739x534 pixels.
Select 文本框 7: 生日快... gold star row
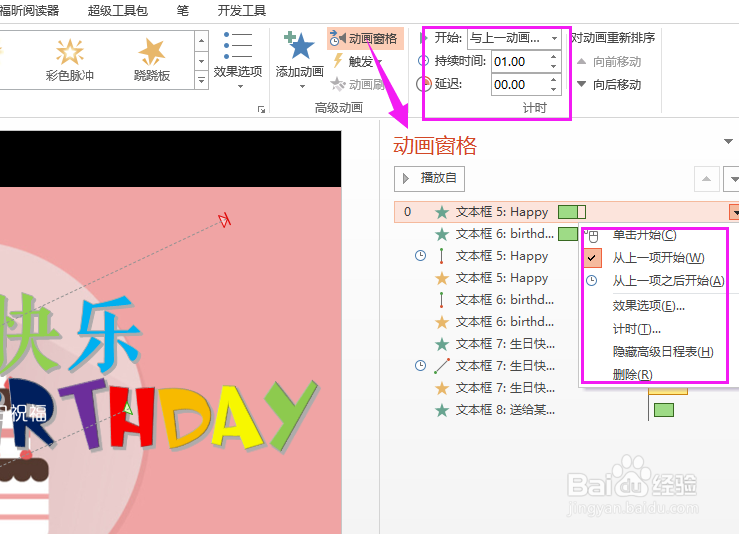point(488,388)
